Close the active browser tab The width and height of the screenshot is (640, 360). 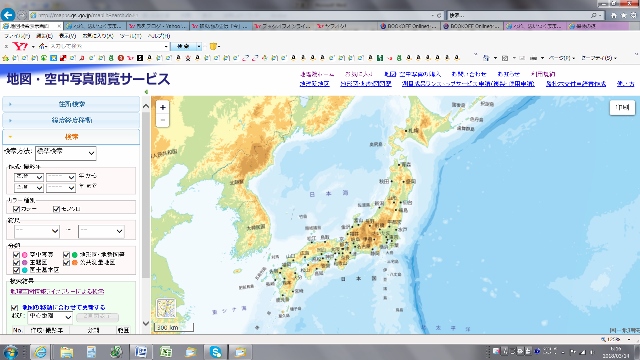click(59, 26)
